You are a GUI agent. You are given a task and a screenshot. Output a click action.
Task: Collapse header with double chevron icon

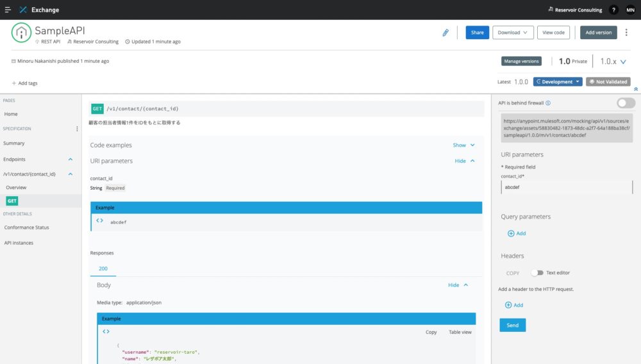pos(636,89)
